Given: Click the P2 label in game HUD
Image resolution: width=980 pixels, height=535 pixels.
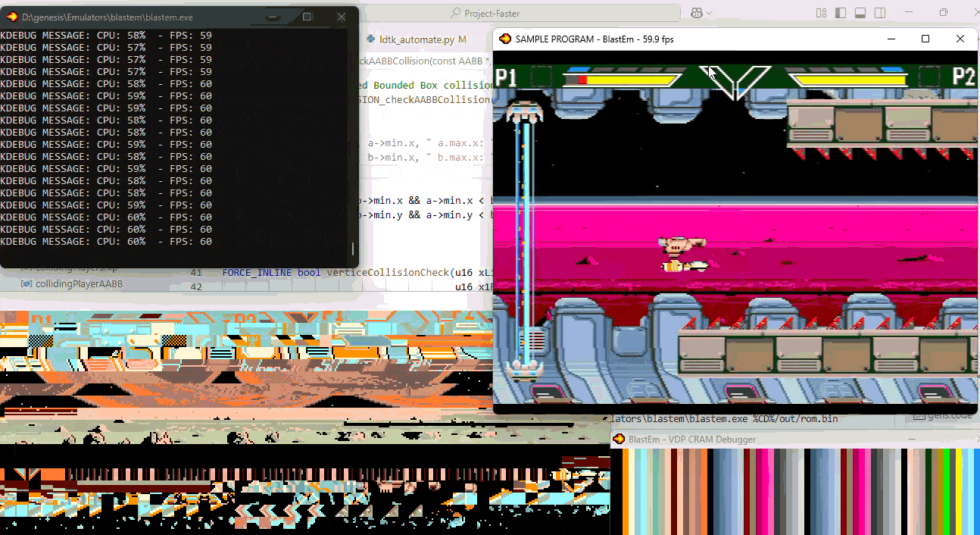Looking at the screenshot, I should coord(963,77).
